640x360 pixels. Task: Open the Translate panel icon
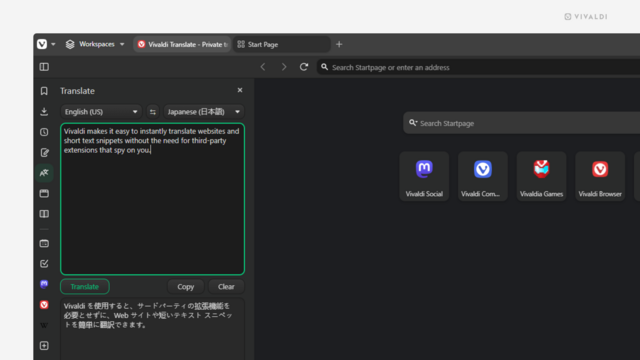click(44, 173)
